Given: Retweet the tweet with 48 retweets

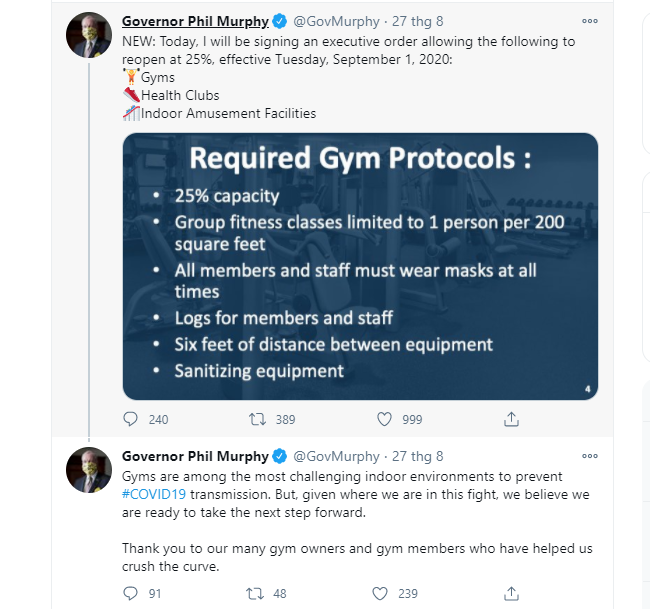Looking at the screenshot, I should (x=255, y=593).
